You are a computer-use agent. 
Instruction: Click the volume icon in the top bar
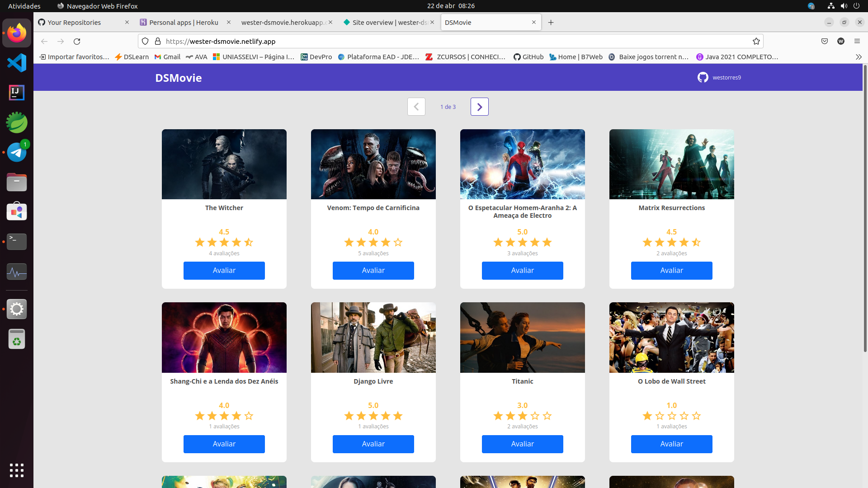point(844,6)
